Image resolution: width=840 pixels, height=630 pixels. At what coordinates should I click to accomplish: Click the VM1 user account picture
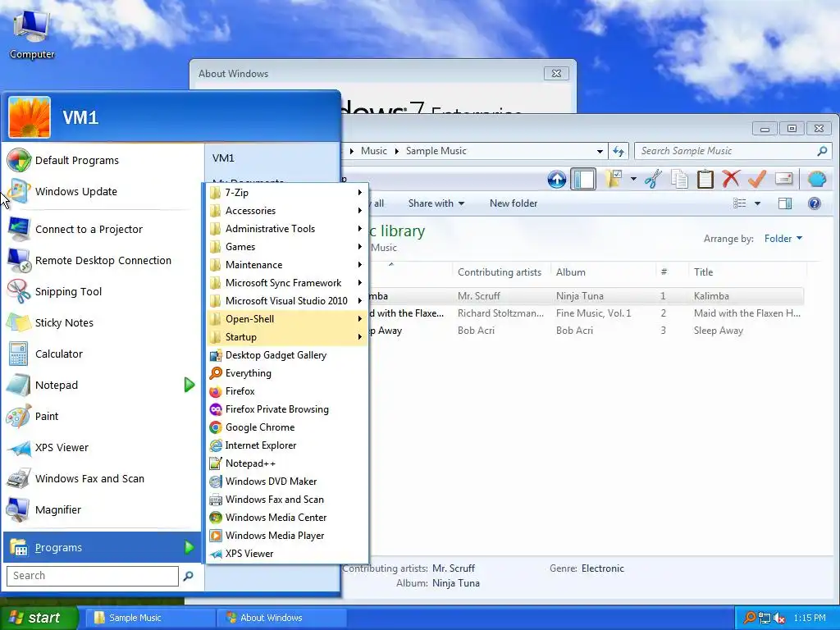tap(30, 117)
